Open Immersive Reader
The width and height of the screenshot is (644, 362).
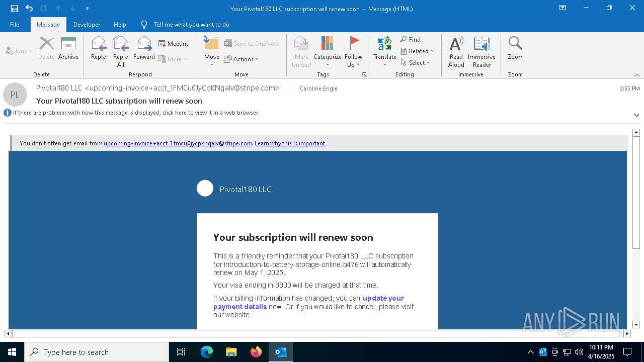482,51
